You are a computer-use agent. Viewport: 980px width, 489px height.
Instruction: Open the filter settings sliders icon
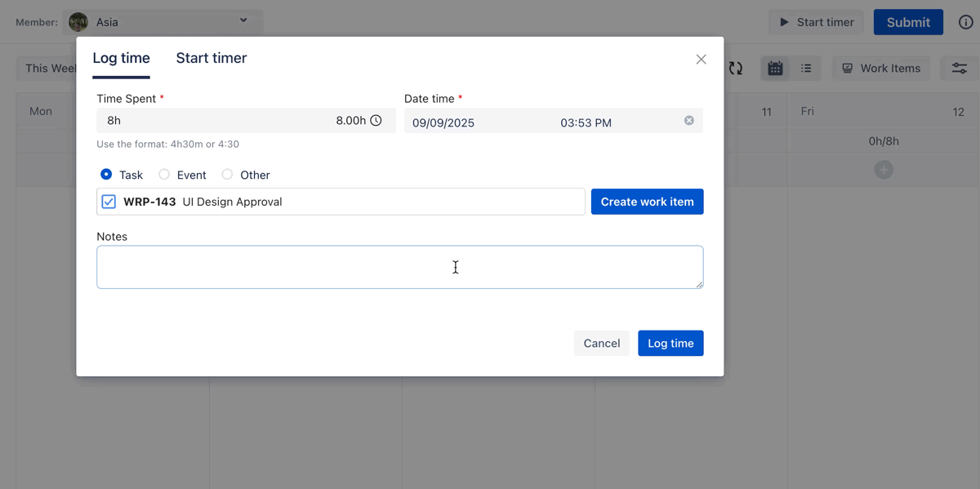click(959, 69)
